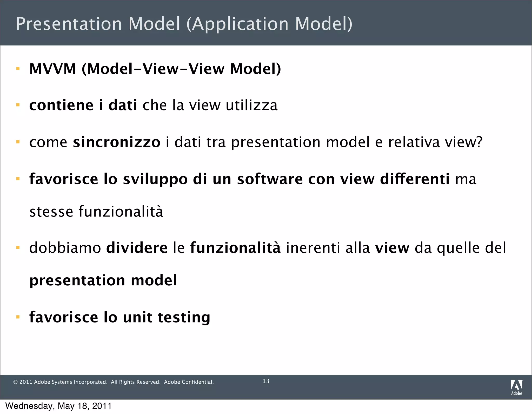Click the bullet beside favorisce lo sviluppo
This screenshot has height=414, width=532.
click(x=18, y=179)
